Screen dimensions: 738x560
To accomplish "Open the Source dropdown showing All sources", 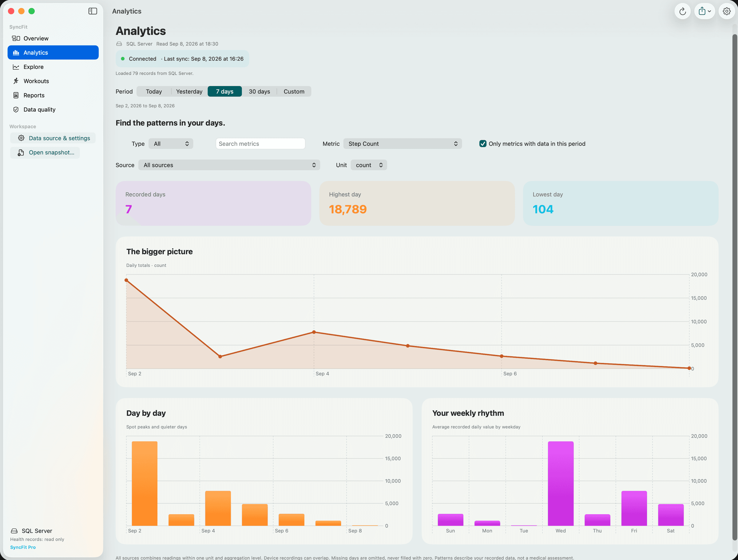I will click(229, 165).
